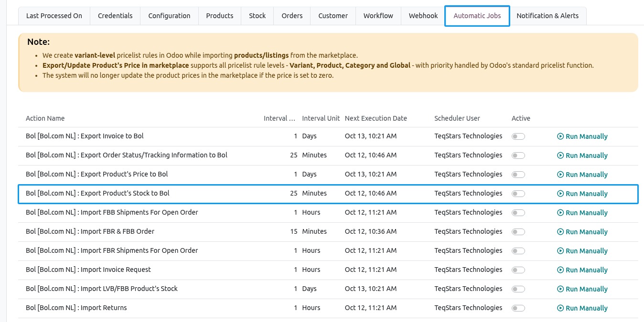Go to the Webhook tab

click(x=423, y=16)
